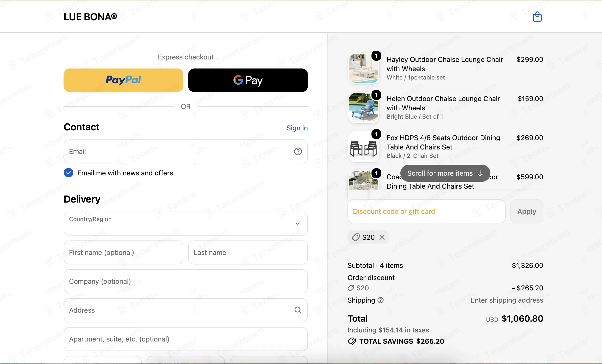Click Scroll for more items button
This screenshot has width=602, height=364.
coord(445,173)
